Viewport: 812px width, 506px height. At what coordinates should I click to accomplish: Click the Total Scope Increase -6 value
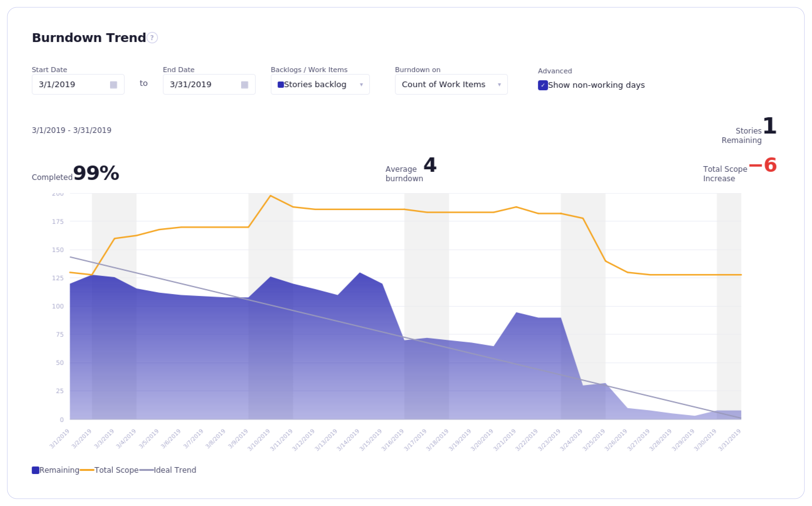[x=763, y=165]
